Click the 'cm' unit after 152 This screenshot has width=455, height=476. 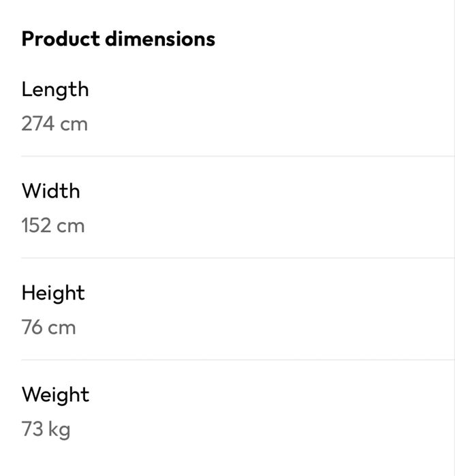tap(71, 225)
